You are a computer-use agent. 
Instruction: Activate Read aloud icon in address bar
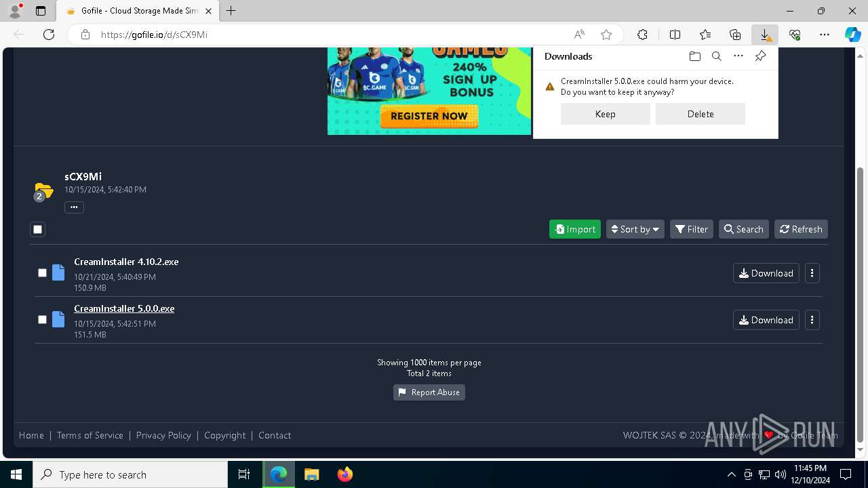click(579, 35)
